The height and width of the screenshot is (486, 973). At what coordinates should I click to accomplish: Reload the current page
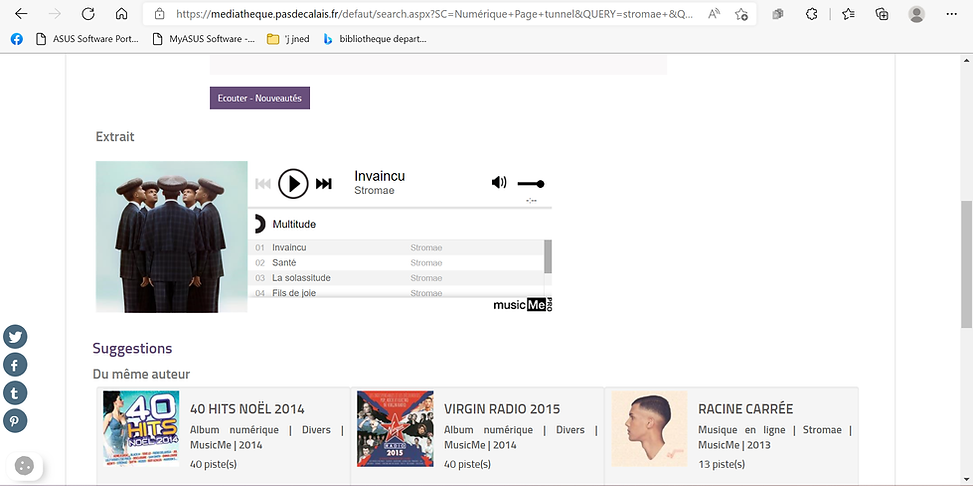88,14
